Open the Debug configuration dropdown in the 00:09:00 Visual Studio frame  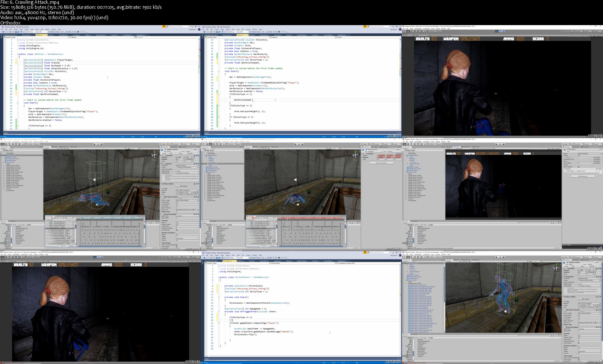233,258
